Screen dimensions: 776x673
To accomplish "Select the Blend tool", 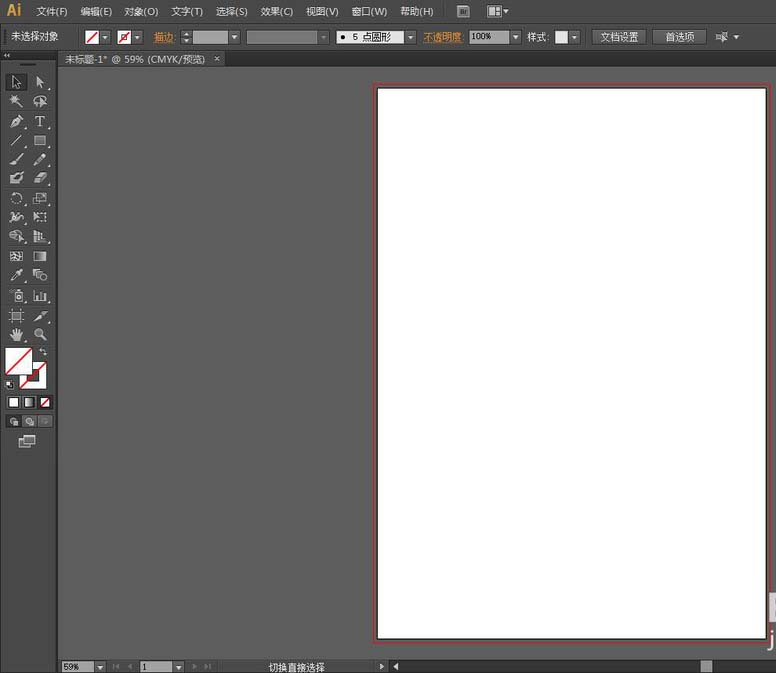I will point(40,275).
